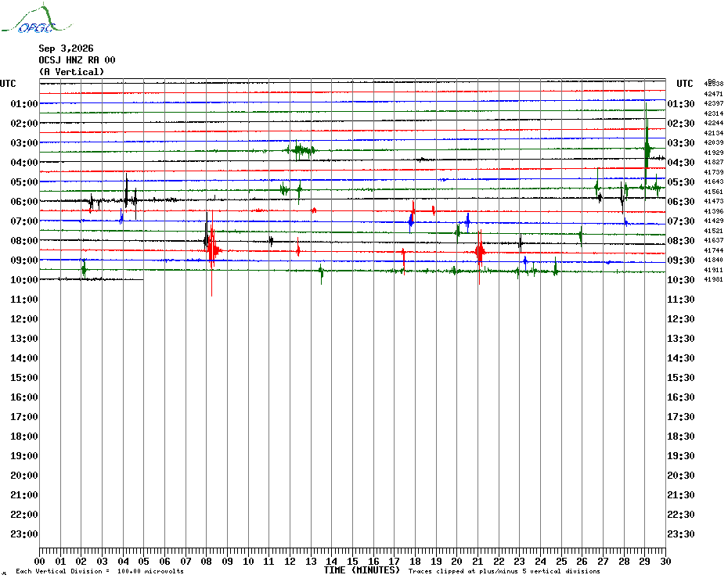Click the OFGC logo at top left
Viewport: 728px width, 582px height.
36,19
